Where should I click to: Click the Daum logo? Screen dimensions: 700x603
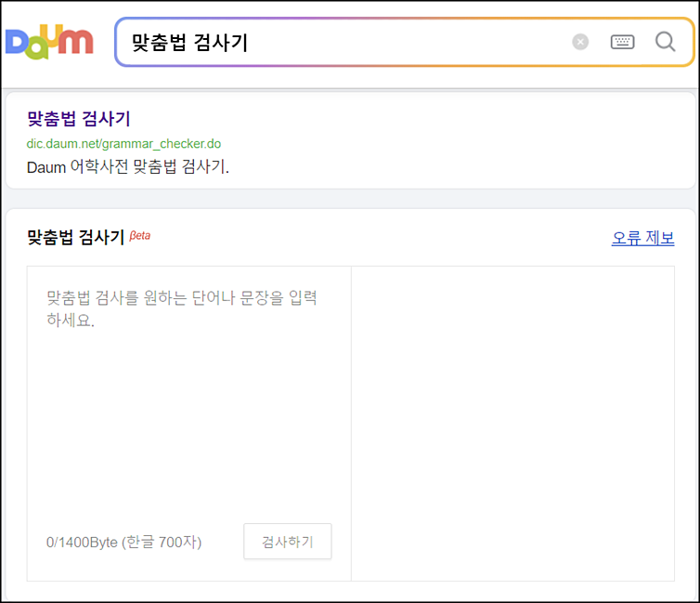pos(49,42)
